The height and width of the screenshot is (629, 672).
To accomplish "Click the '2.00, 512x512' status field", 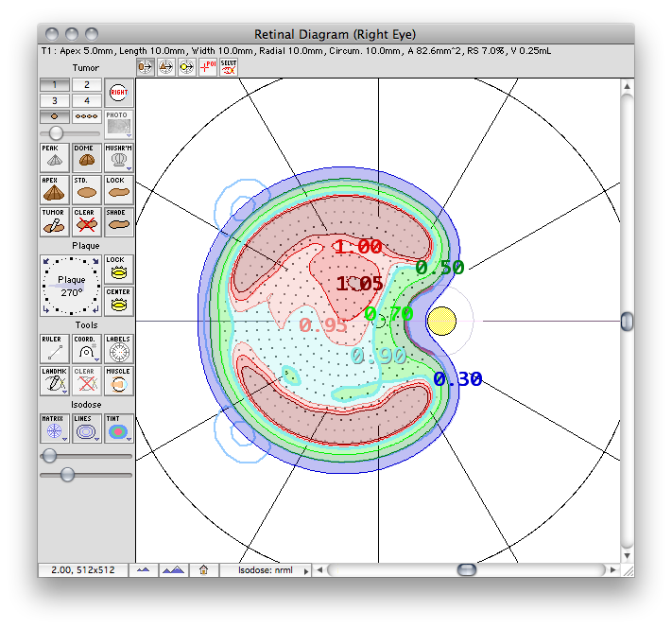I will pos(83,570).
